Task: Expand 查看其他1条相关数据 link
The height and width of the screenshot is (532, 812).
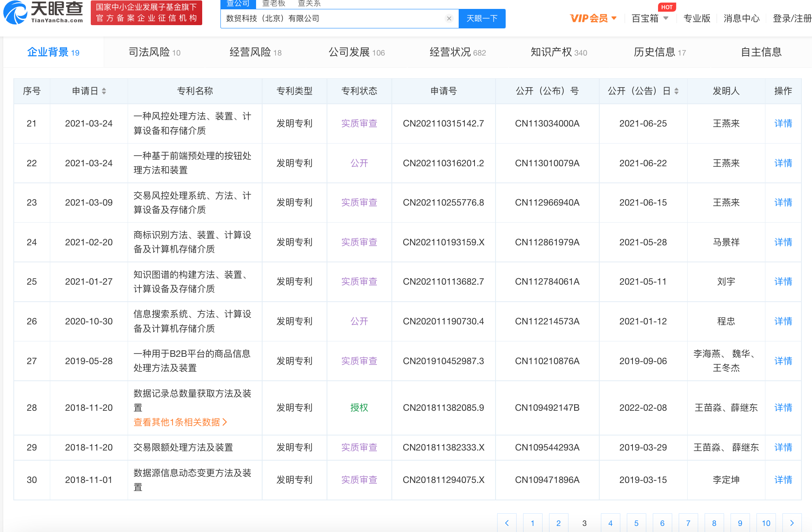Action: 180,422
